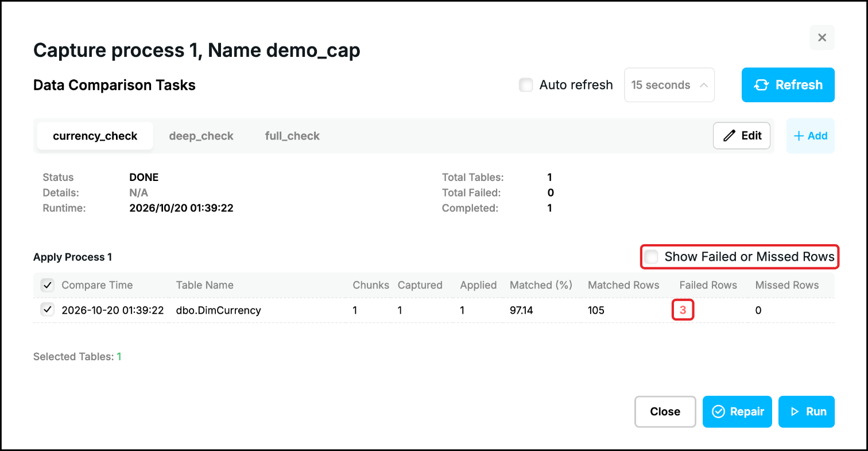Click the Repair button
This screenshot has height=451, width=868.
tap(737, 411)
